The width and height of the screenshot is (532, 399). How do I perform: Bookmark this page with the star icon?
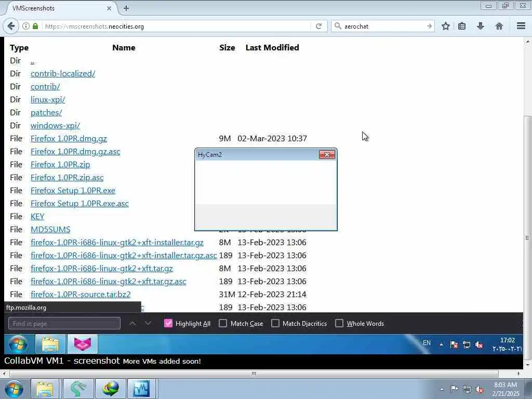pos(445,26)
